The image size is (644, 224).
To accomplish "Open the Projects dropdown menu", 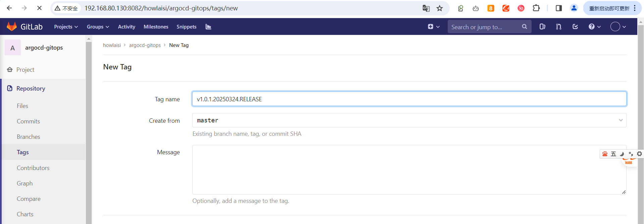I will click(66, 27).
